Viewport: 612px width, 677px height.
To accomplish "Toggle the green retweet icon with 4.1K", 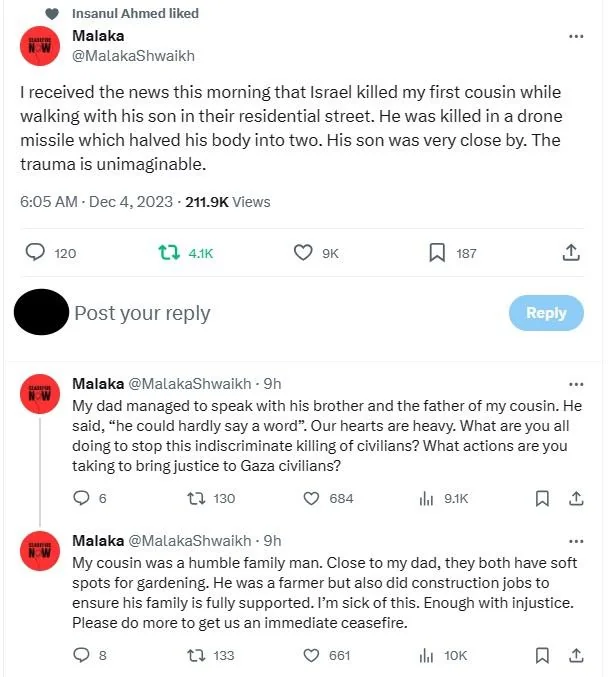I will 169,253.
